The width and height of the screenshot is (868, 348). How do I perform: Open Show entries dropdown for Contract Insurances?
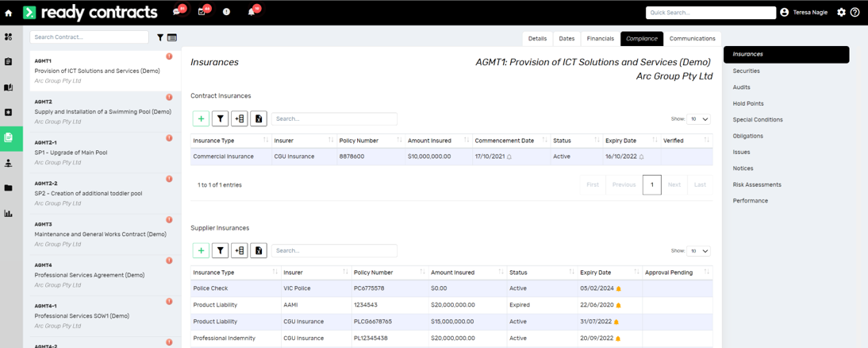click(x=699, y=118)
